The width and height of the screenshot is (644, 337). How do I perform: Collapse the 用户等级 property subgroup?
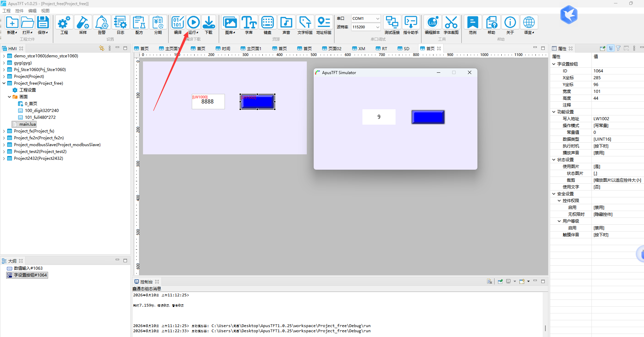pos(559,221)
